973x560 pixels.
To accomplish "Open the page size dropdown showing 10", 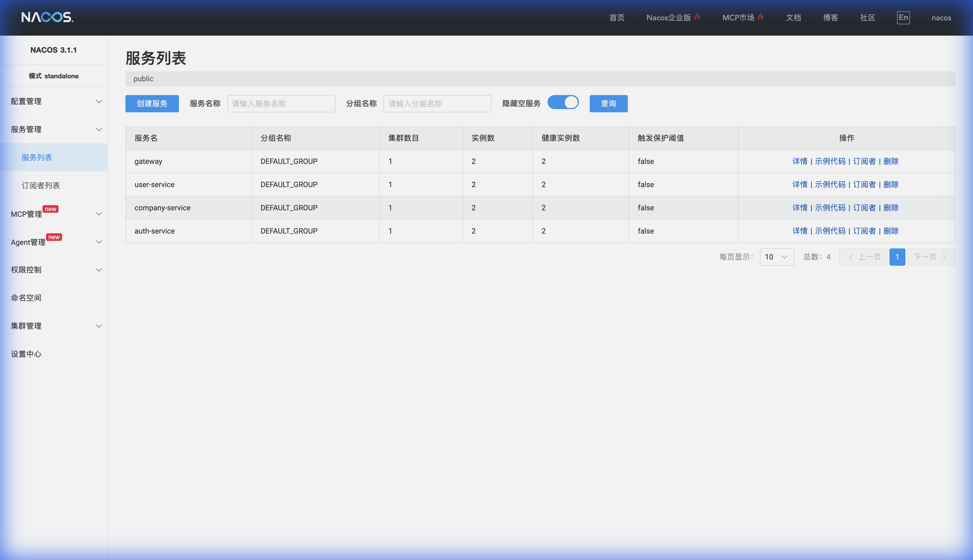I will (777, 257).
